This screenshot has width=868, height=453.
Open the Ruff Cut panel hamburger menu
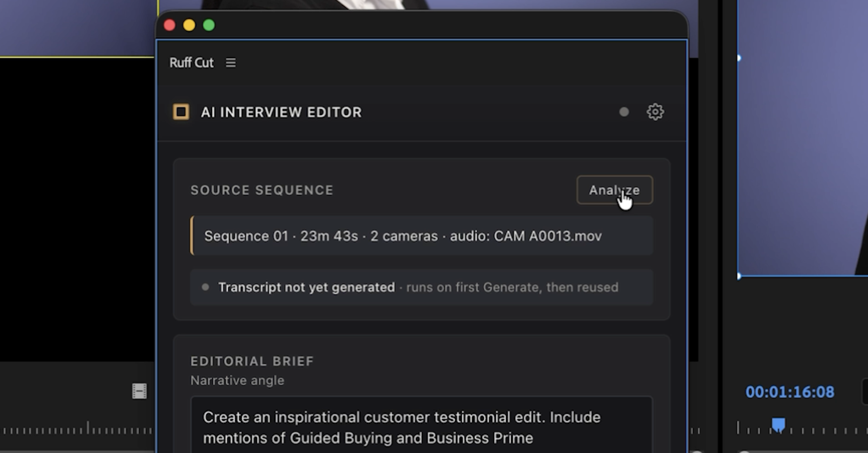[x=231, y=63]
